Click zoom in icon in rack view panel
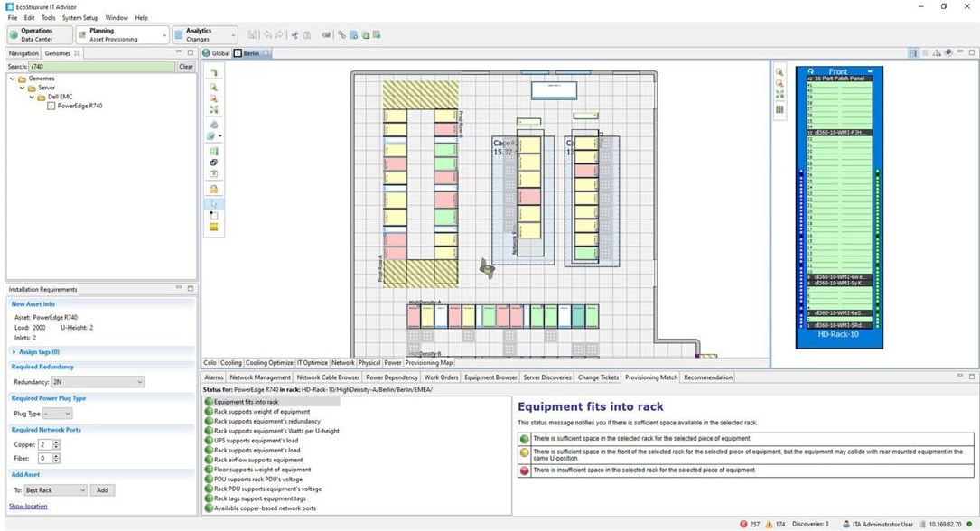980x531 pixels. [779, 72]
